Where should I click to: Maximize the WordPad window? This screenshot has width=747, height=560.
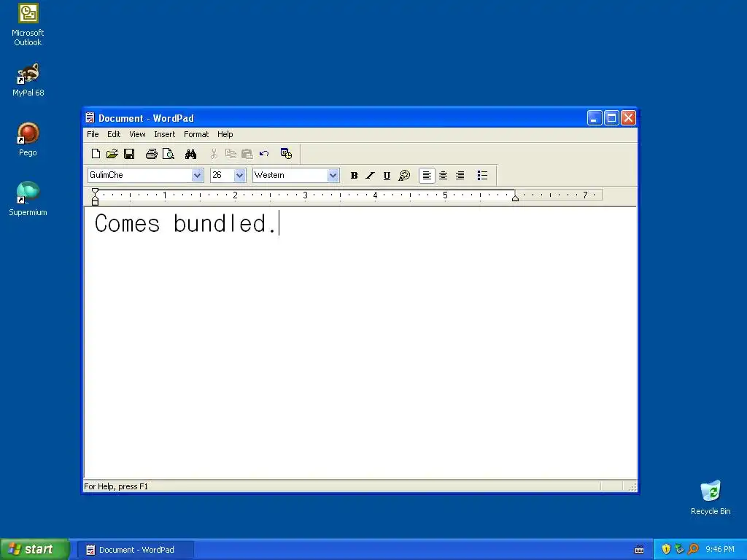coord(611,117)
